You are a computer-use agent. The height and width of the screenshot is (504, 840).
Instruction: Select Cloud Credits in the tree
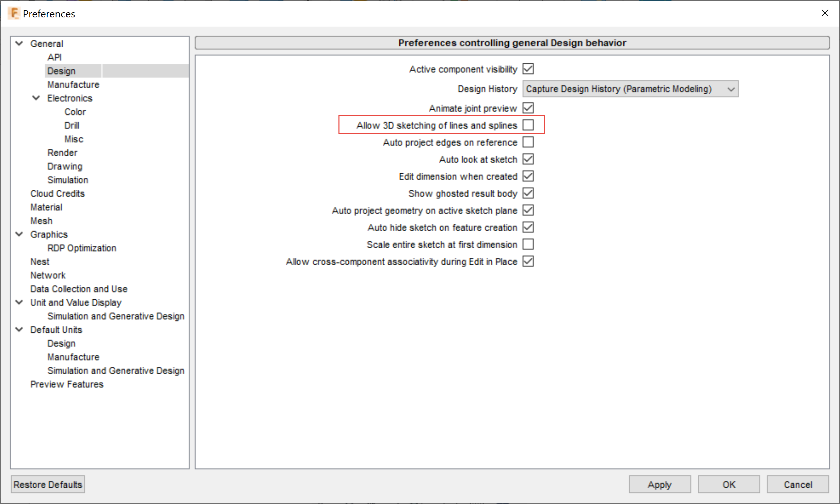click(58, 193)
